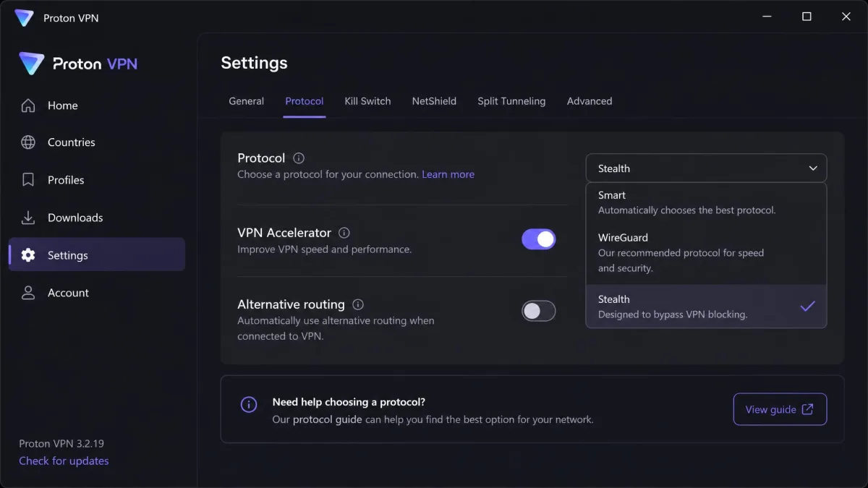Viewport: 868px width, 488px height.
Task: Click the checkmark beside Stealth option
Action: (x=808, y=307)
